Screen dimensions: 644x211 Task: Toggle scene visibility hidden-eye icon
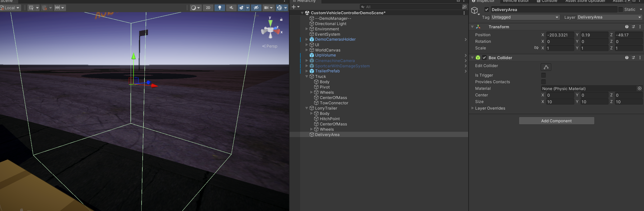(256, 8)
